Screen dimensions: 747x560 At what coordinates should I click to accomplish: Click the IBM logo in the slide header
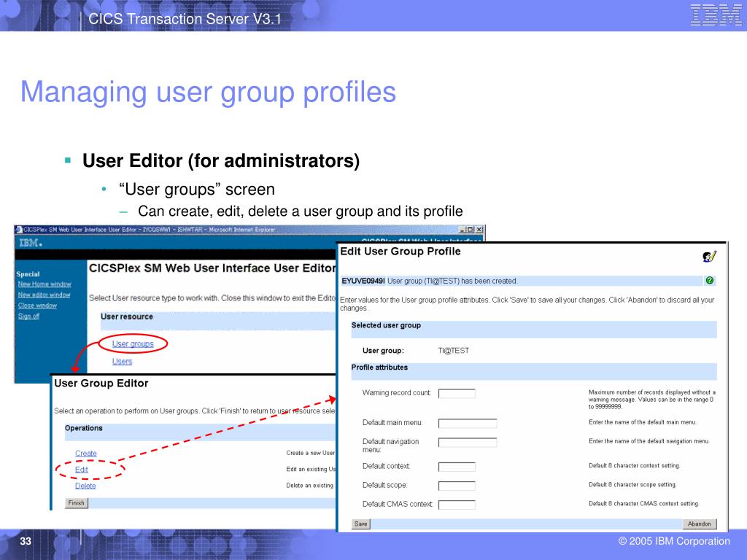[716, 15]
